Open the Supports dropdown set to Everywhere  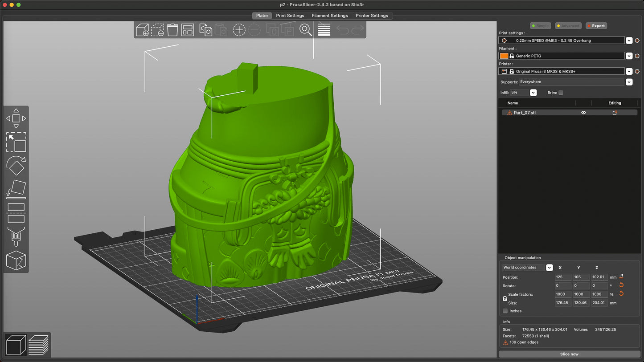pos(629,82)
